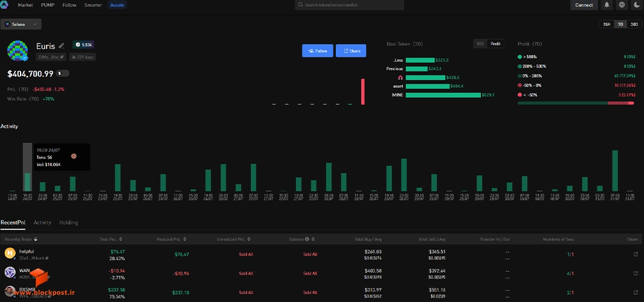Open the PUMP menu item
Image resolution: width=644 pixels, height=302 pixels.
(x=48, y=5)
